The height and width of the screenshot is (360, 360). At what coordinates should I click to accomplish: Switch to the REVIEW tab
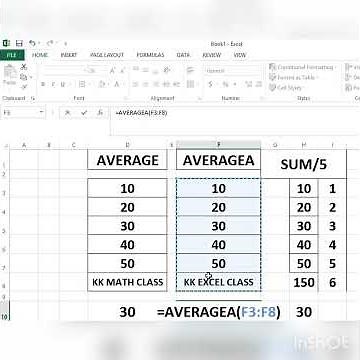tap(212, 55)
